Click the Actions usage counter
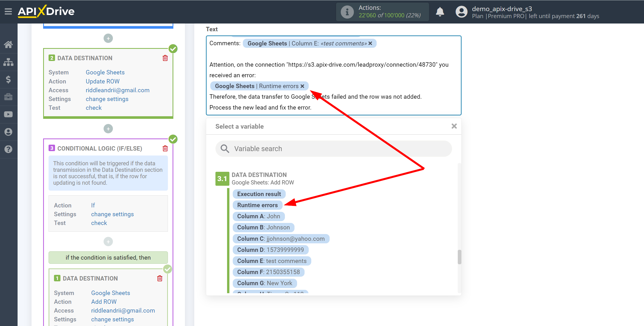Image resolution: width=644 pixels, height=326 pixels. pos(382,12)
